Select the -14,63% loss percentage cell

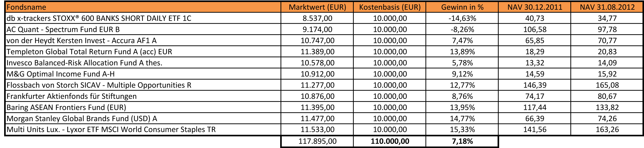click(x=462, y=18)
